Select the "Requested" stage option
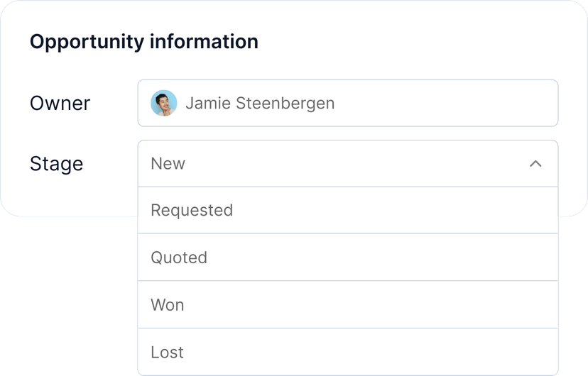Viewport: 588px width, 376px height. (x=192, y=211)
